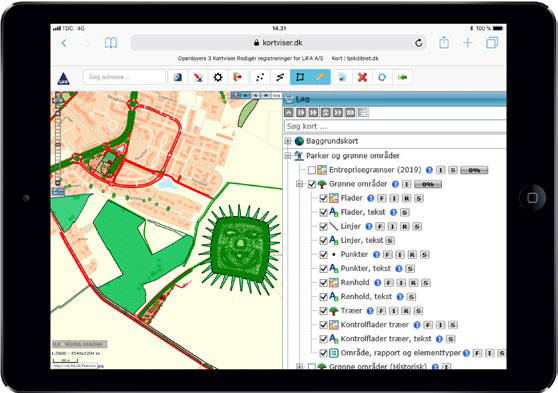Click the I button on Grønne områder row
This screenshot has height=393, width=558.
click(406, 184)
